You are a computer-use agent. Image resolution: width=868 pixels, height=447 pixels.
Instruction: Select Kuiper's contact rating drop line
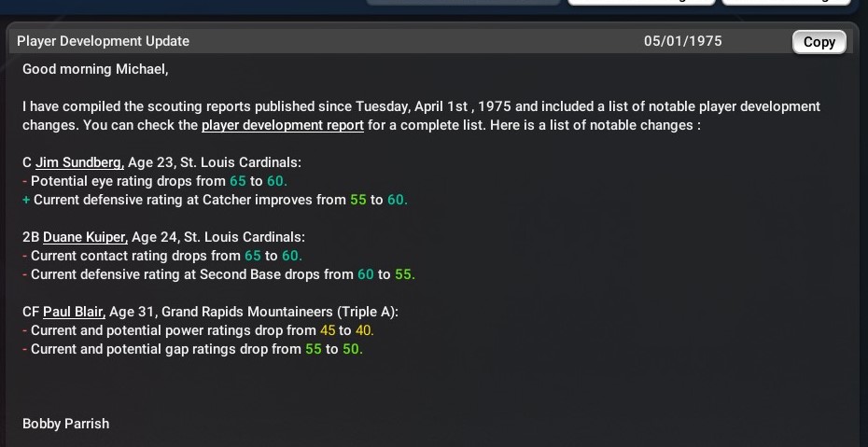click(x=166, y=256)
